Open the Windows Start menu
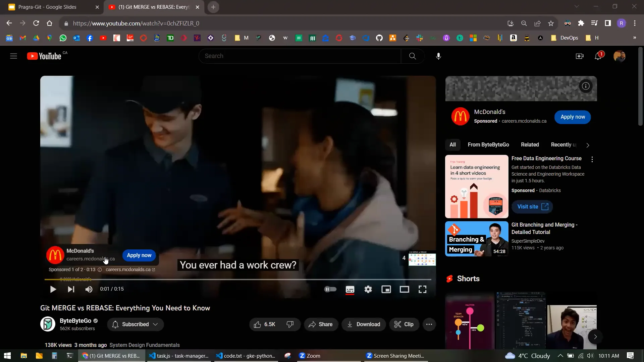The height and width of the screenshot is (362, 644). (7, 356)
